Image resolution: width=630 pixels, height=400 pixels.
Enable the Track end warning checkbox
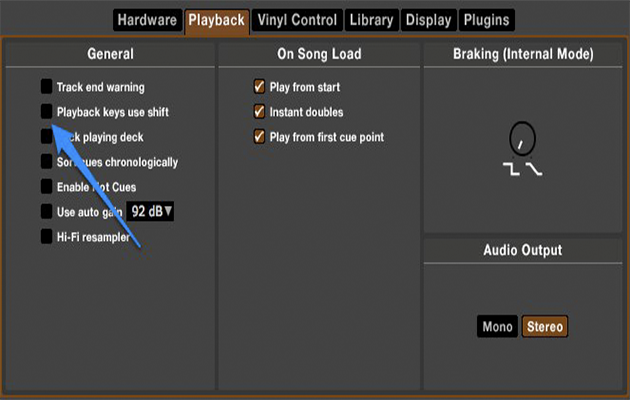coord(46,88)
